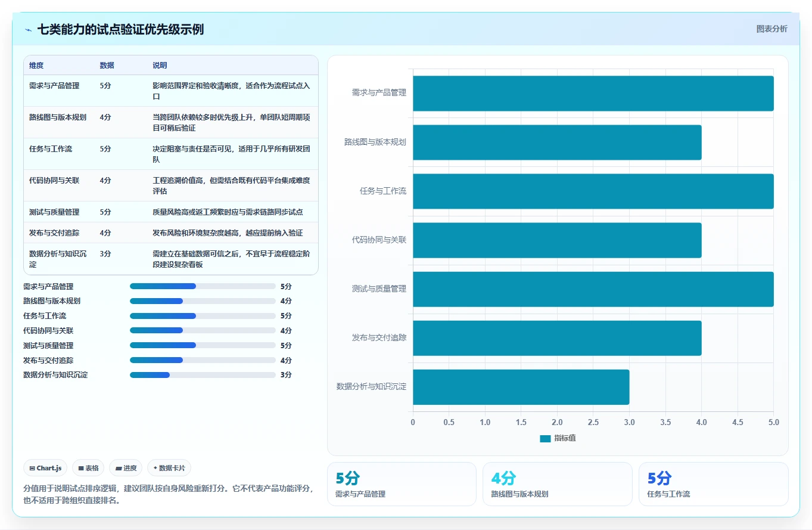Click the description starting with 决定阻塞与责任是否可见
The image size is (812, 530).
pos(231,154)
